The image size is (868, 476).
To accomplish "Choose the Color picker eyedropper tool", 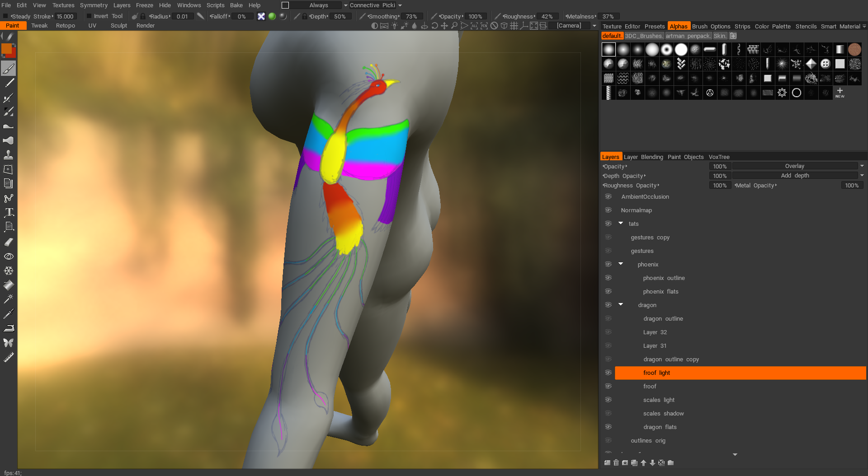I will click(x=9, y=313).
